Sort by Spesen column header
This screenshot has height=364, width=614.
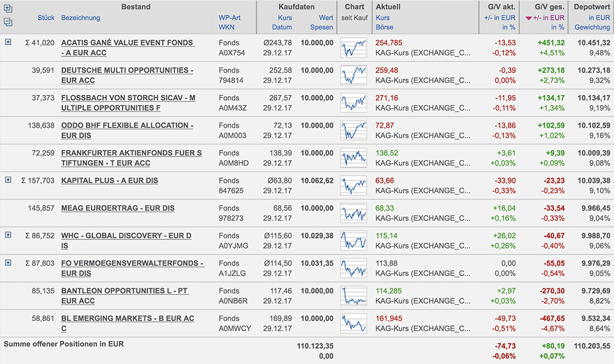click(322, 27)
